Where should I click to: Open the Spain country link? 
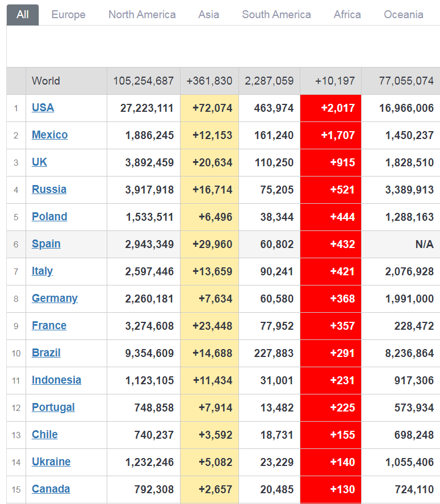(x=46, y=244)
